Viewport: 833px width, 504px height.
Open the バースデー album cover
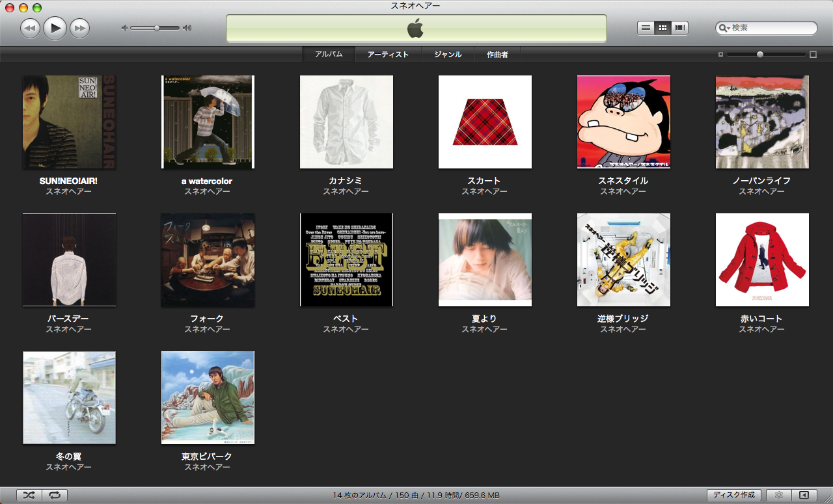click(69, 259)
